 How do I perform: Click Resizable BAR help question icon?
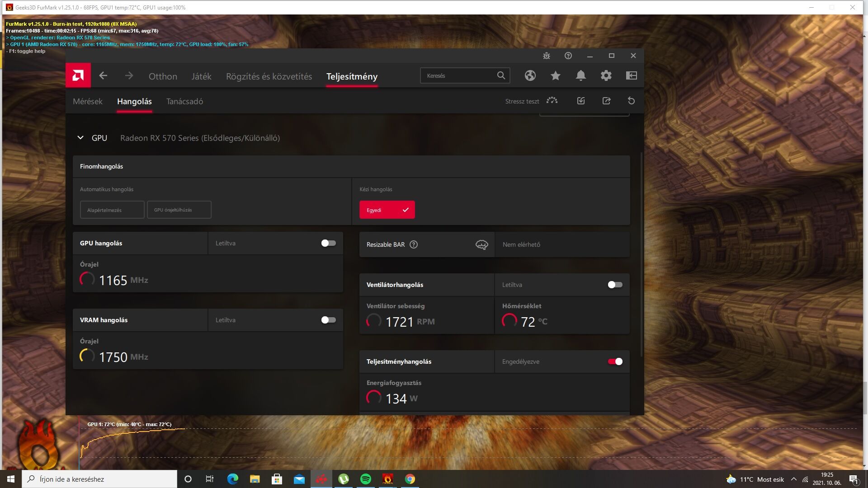pos(414,244)
